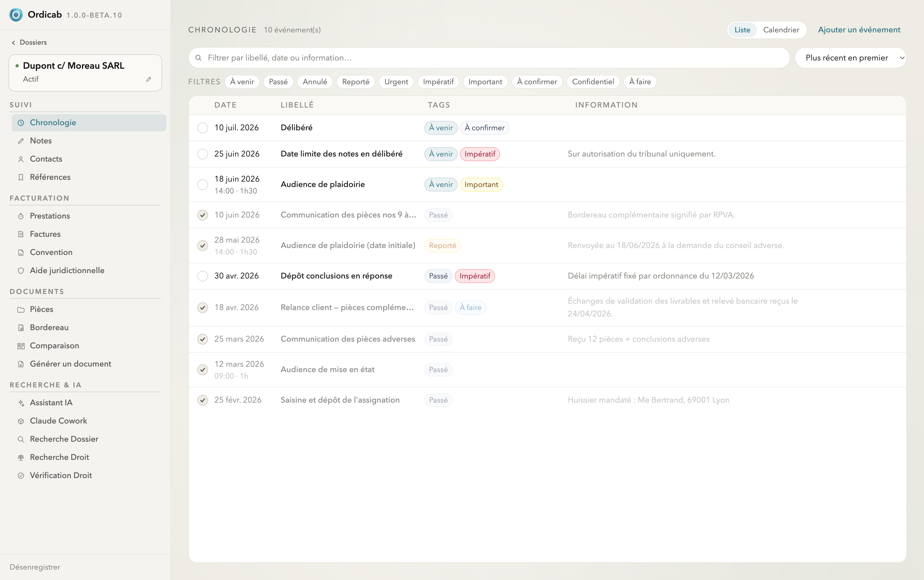Uncheck the Relance client event
Viewport: 924px width, 580px height.
(x=203, y=308)
